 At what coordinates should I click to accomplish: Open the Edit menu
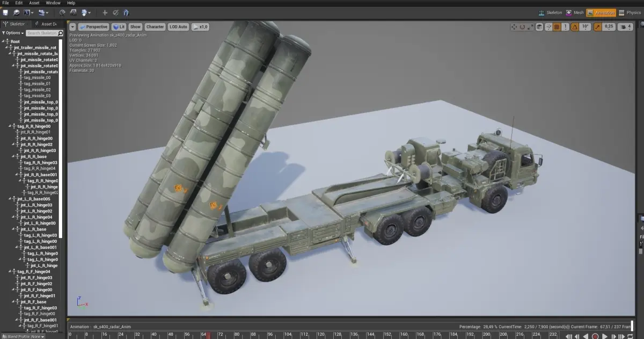coord(19,3)
